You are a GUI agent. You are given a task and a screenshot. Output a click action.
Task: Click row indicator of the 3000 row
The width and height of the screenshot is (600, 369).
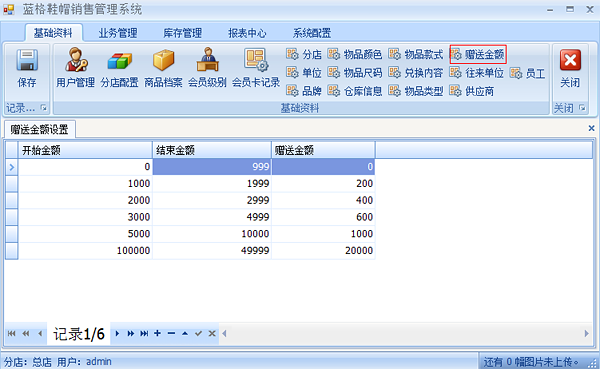[x=11, y=217]
